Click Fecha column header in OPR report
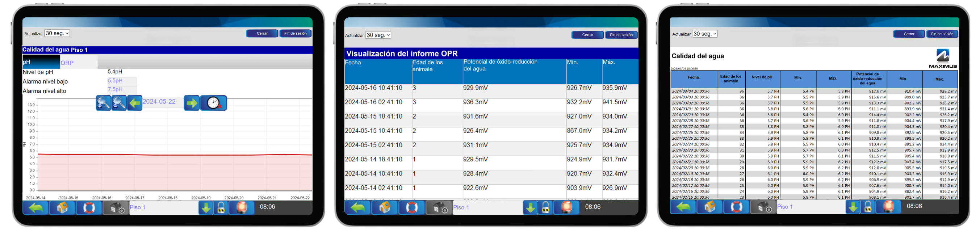The width and height of the screenshot is (980, 232). point(378,71)
